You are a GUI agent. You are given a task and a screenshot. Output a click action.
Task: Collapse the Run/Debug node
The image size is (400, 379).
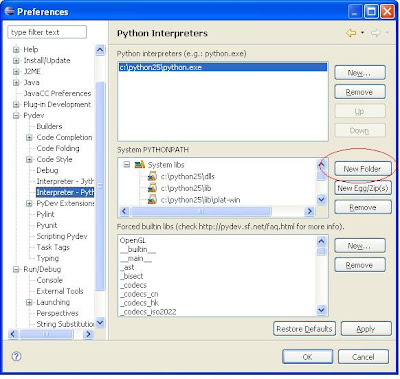(x=16, y=270)
